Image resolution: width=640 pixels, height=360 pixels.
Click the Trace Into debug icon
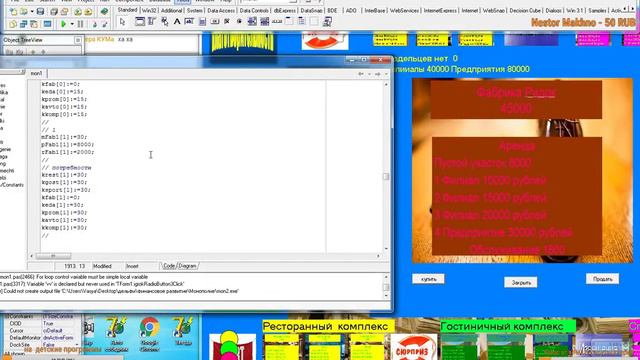pyautogui.click(x=94, y=24)
